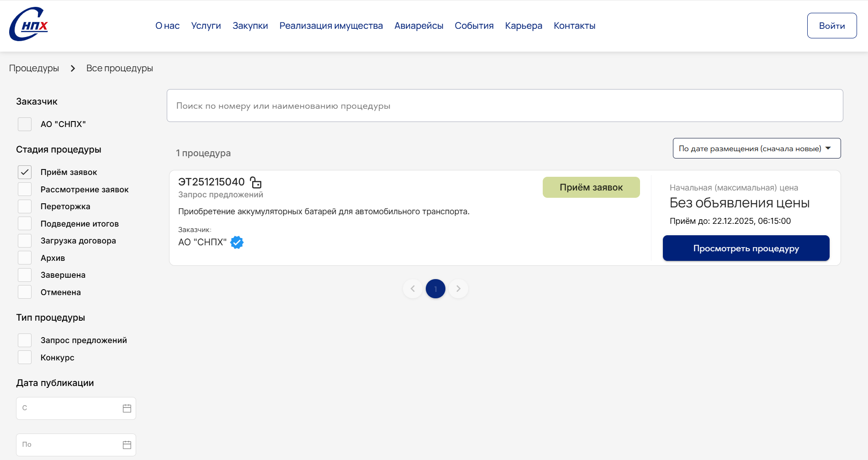This screenshot has width=868, height=460.
Task: Click the green Приём заявок status badge
Action: [591, 187]
